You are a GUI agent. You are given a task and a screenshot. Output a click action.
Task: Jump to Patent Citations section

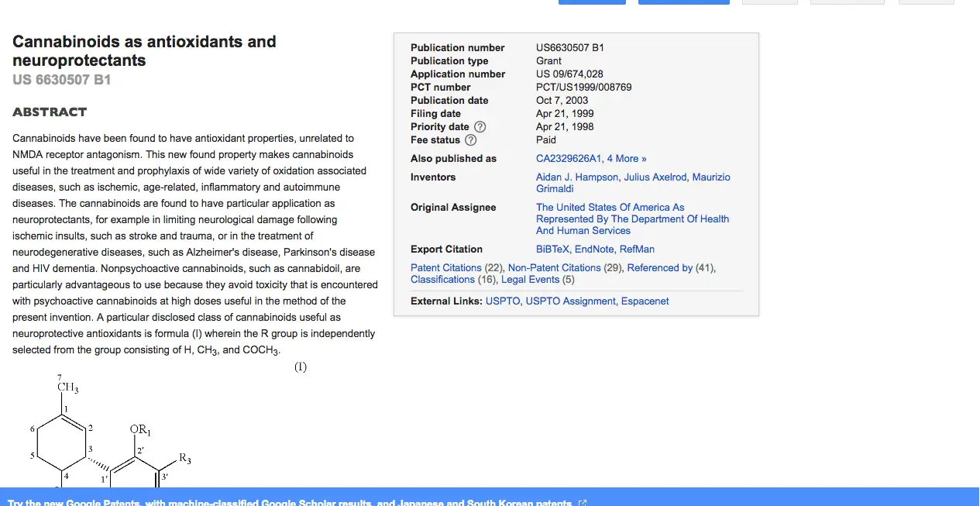445,268
